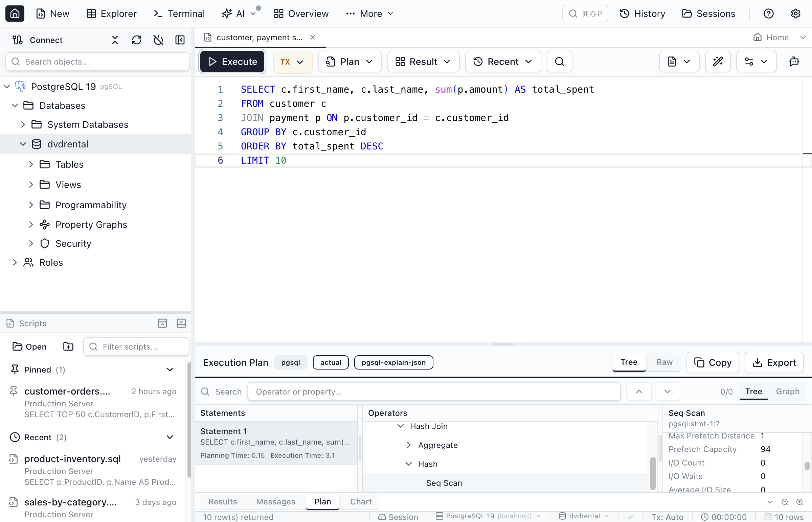The height and width of the screenshot is (522, 812).
Task: Toggle Raw view of execution plan
Action: (664, 362)
